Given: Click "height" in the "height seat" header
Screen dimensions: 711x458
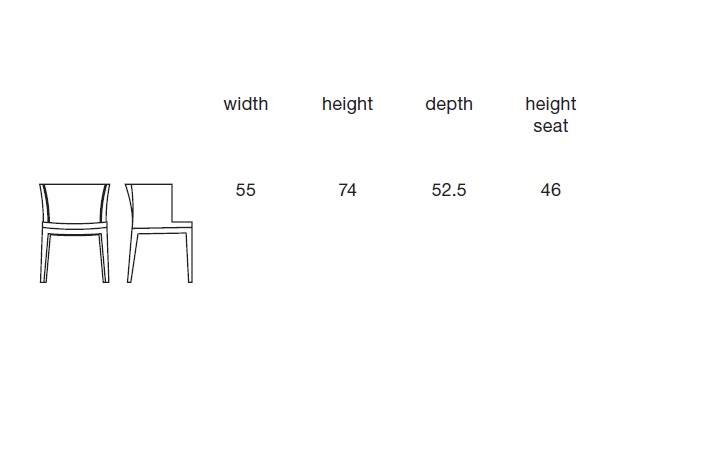Looking at the screenshot, I should click(550, 104).
